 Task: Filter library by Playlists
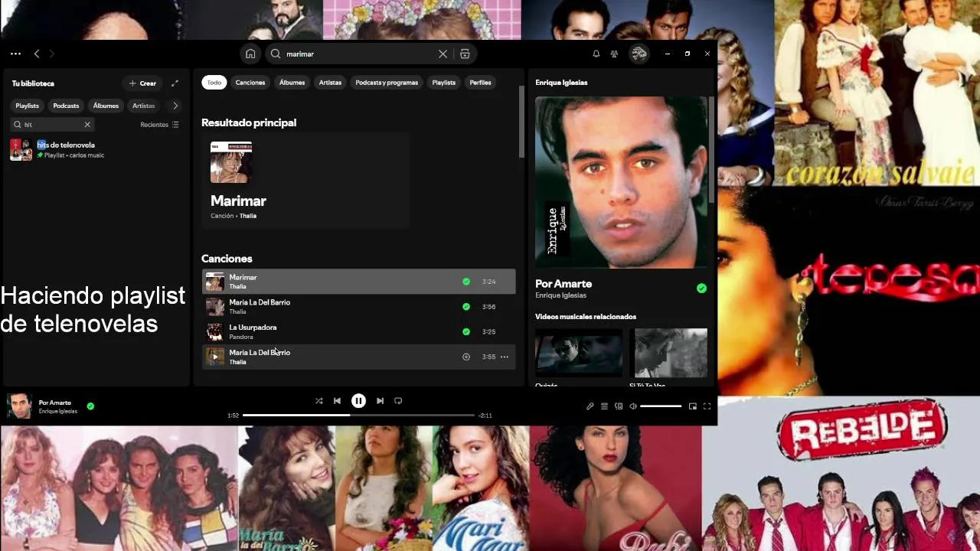[27, 106]
